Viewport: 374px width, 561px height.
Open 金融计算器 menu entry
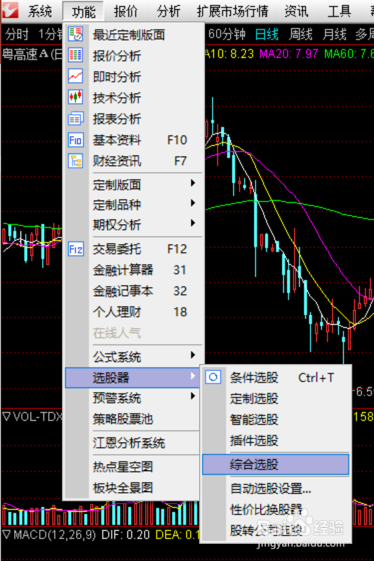pyautogui.click(x=133, y=270)
